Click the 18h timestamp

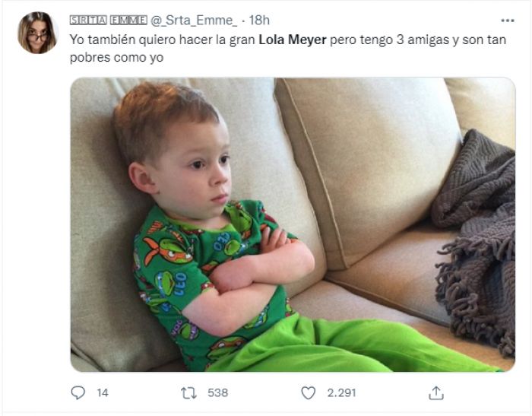click(x=258, y=20)
